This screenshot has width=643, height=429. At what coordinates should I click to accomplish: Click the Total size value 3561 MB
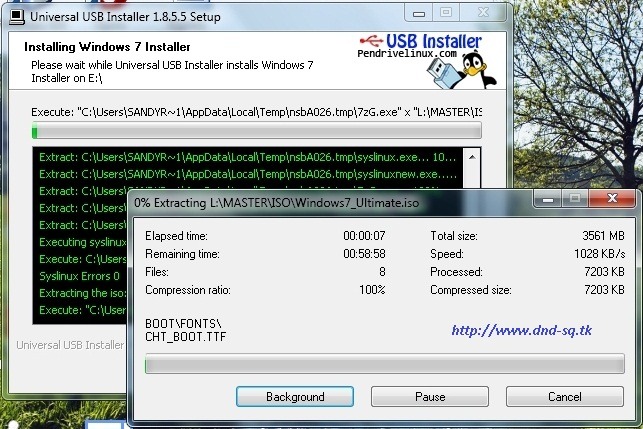(x=603, y=236)
